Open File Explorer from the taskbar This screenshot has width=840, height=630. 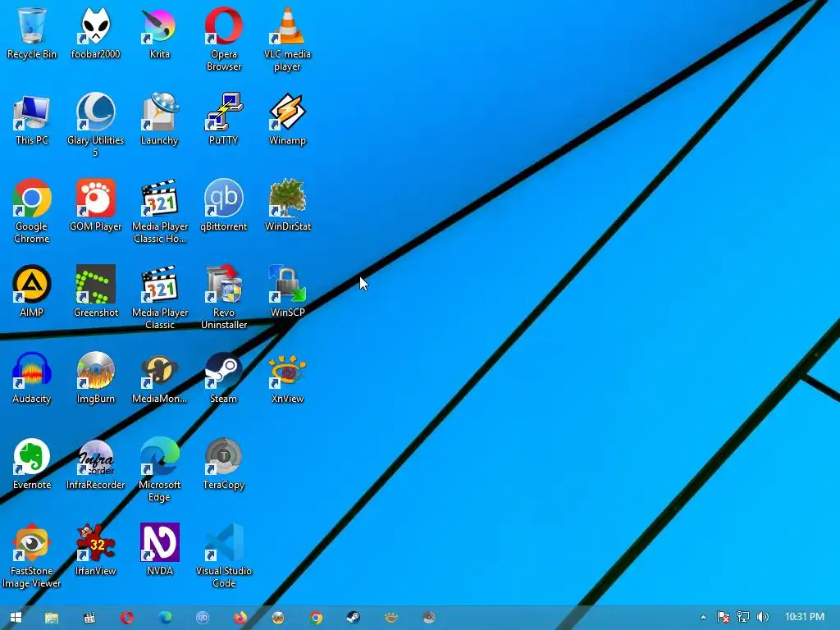(52, 618)
